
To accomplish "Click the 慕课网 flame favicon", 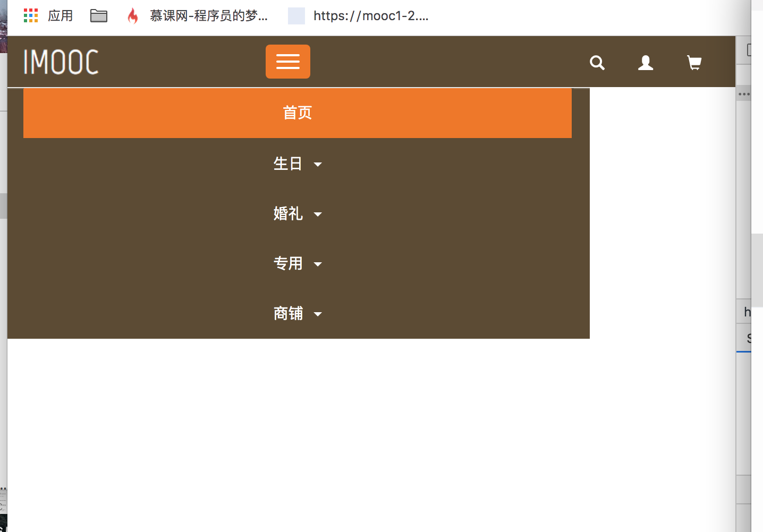I will point(132,16).
